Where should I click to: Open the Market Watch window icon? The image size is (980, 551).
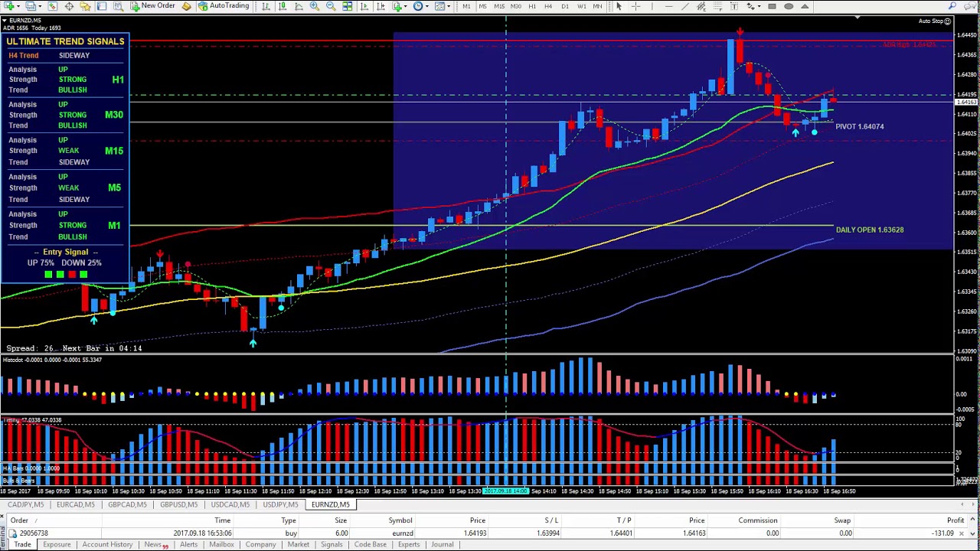tap(53, 6)
